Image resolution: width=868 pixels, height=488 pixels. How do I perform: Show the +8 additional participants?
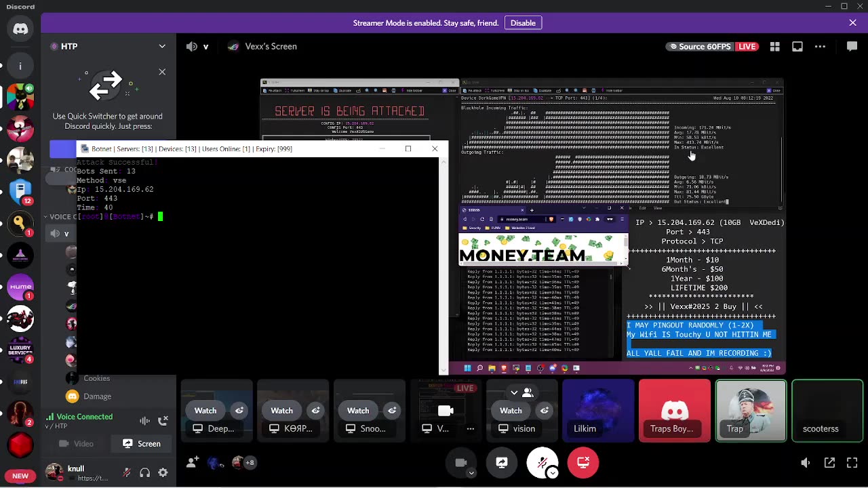(x=250, y=463)
